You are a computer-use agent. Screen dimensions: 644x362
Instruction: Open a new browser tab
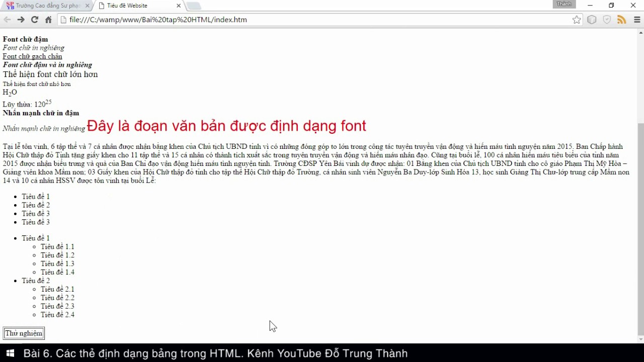194,6
